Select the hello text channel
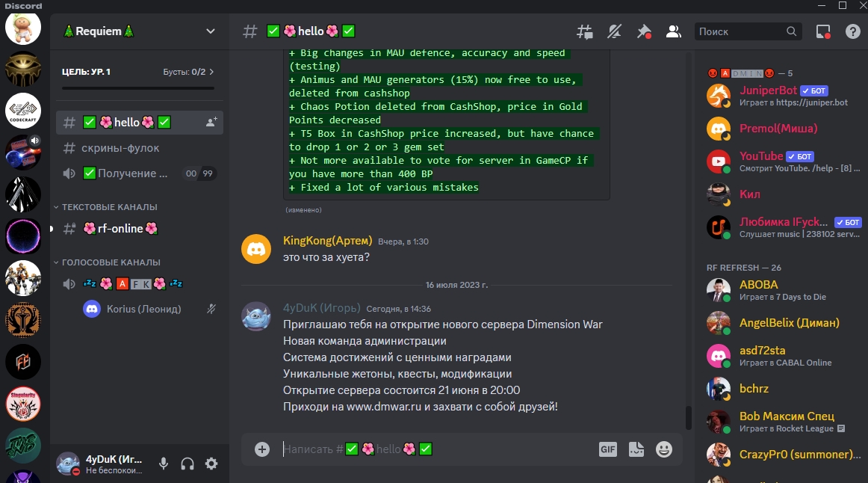 coord(140,122)
